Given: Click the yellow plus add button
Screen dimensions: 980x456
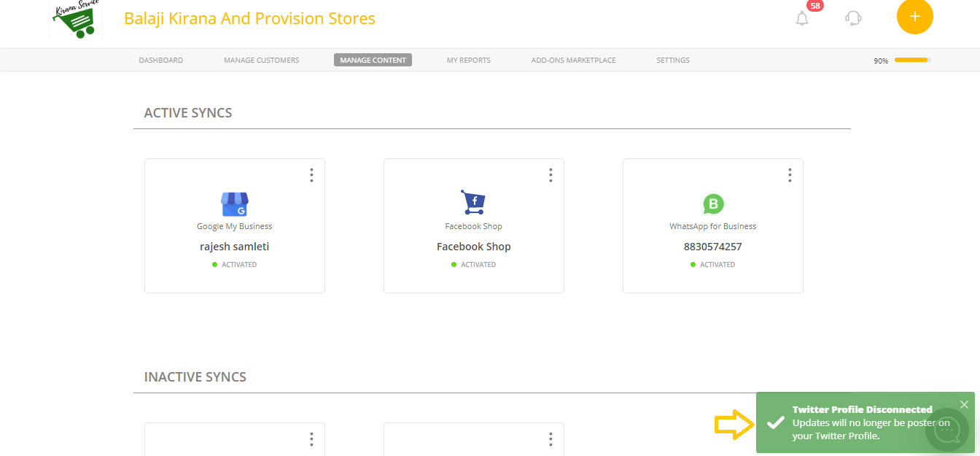Looking at the screenshot, I should coord(915,16).
